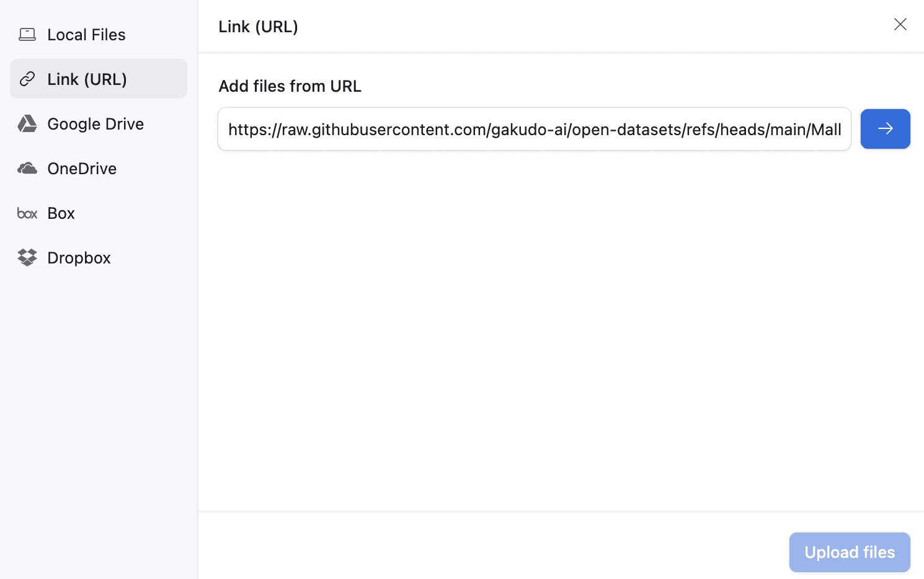
Task: Select the Link (URL) source tab
Action: pyautogui.click(x=98, y=79)
